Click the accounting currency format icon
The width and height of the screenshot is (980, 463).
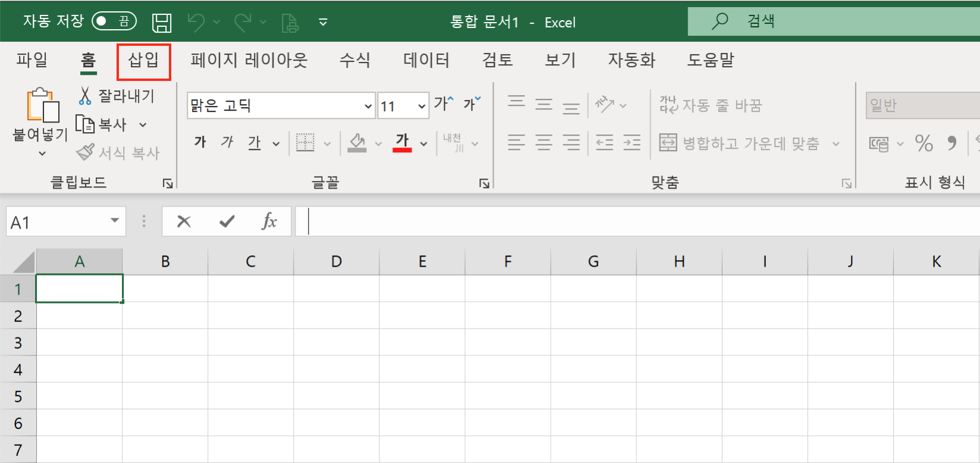[x=879, y=143]
